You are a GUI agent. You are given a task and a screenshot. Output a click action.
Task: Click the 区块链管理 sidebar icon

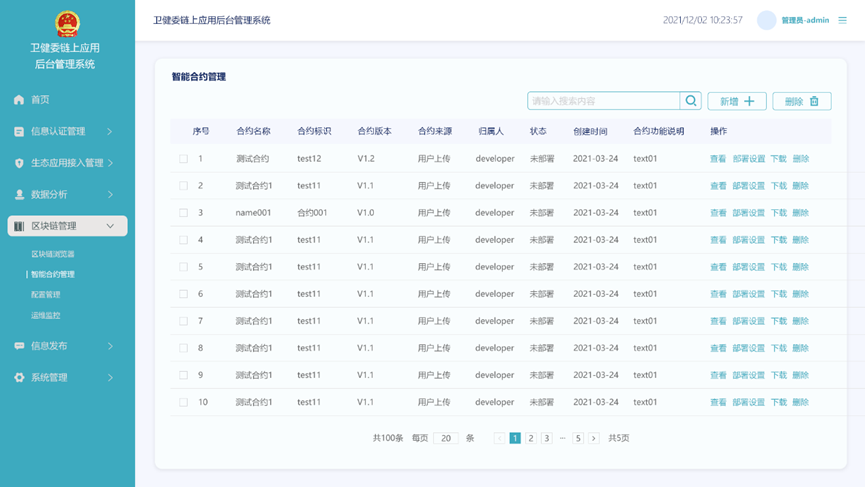pyautogui.click(x=19, y=226)
